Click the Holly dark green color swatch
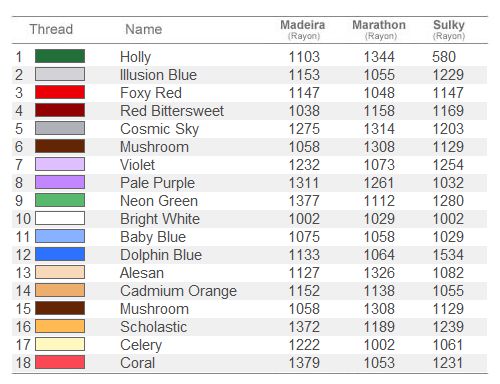500x384 pixels. click(x=60, y=56)
